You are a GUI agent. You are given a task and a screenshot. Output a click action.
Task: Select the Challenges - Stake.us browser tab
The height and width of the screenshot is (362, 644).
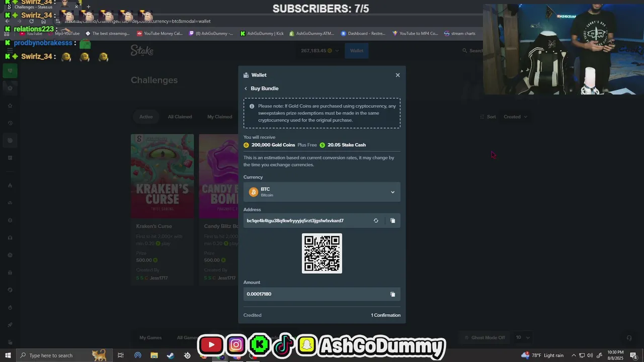[x=39, y=7]
